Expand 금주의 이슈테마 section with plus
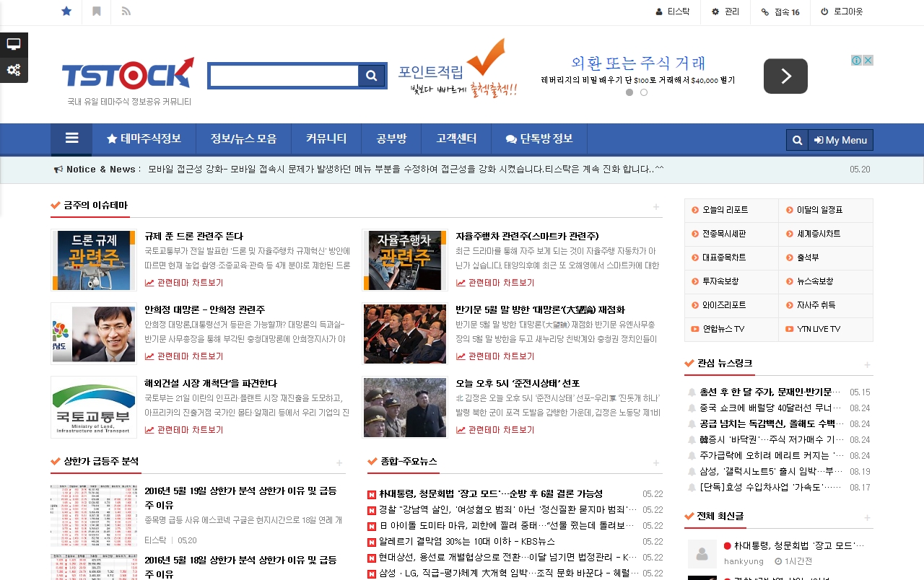The image size is (924, 580). tap(656, 207)
